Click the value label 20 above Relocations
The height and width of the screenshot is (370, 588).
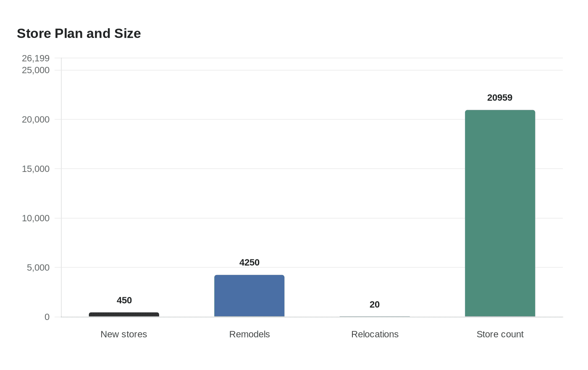click(x=375, y=304)
